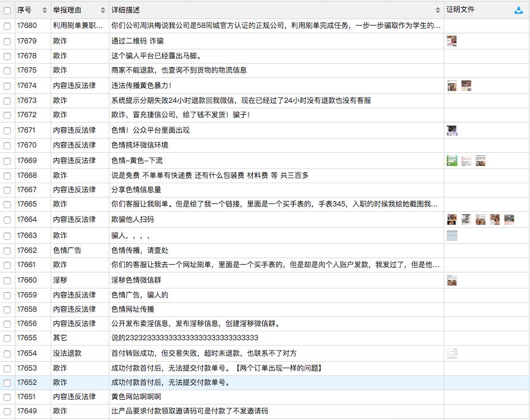
Task: Click the 没法退款 reason in row 17654
Action: (67, 353)
